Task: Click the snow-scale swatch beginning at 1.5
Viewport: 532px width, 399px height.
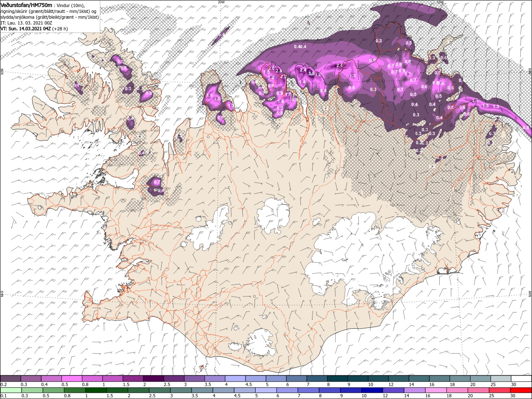Action: [133, 379]
